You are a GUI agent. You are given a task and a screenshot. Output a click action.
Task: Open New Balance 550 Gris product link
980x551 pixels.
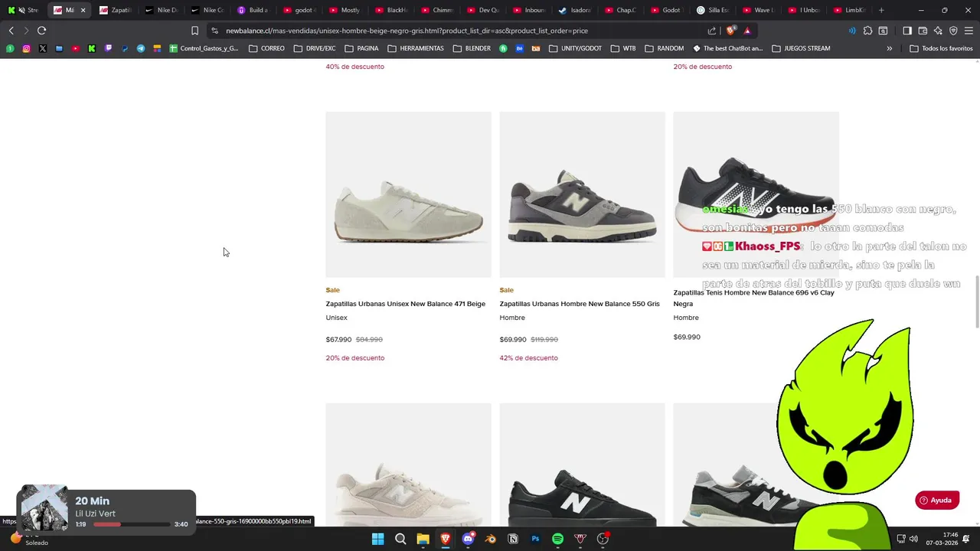pos(580,304)
